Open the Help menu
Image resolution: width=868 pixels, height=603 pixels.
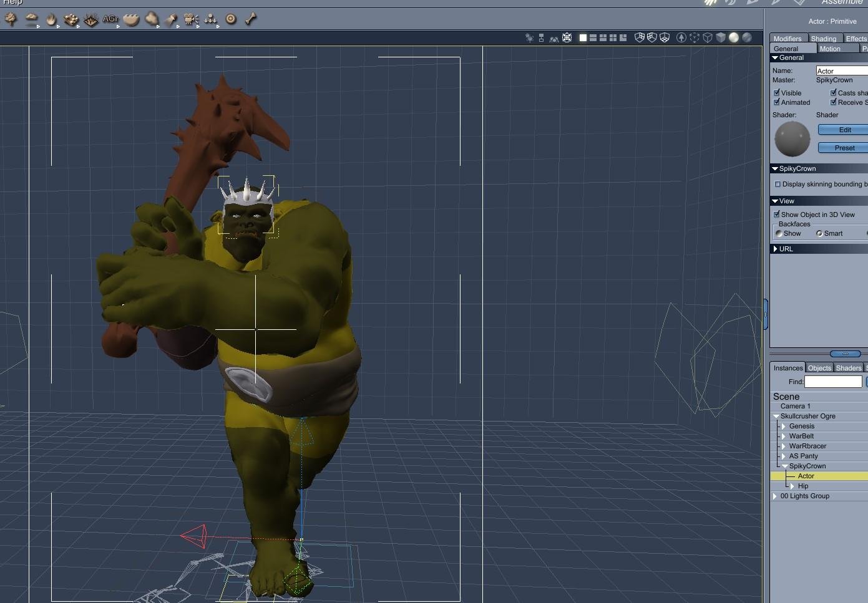pyautogui.click(x=12, y=2)
